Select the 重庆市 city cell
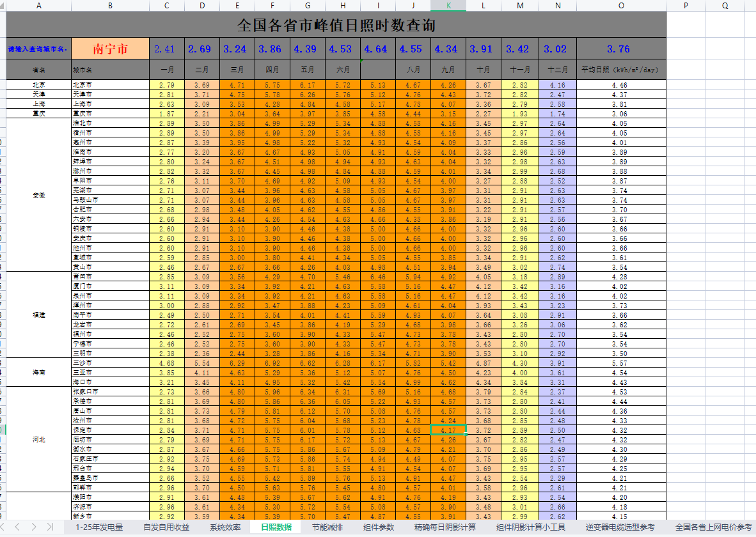The height and width of the screenshot is (537, 756). (111, 114)
